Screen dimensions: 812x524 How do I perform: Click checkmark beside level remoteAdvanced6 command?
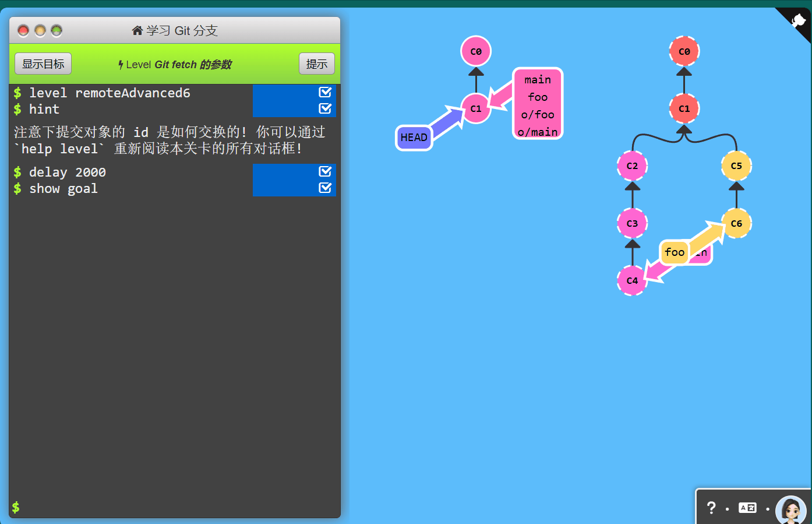tap(325, 92)
